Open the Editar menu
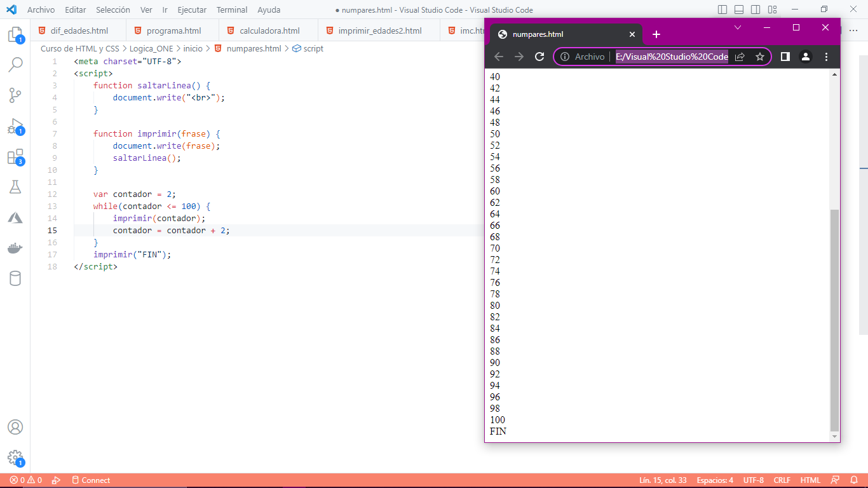Viewport: 868px width, 488px height. point(76,10)
